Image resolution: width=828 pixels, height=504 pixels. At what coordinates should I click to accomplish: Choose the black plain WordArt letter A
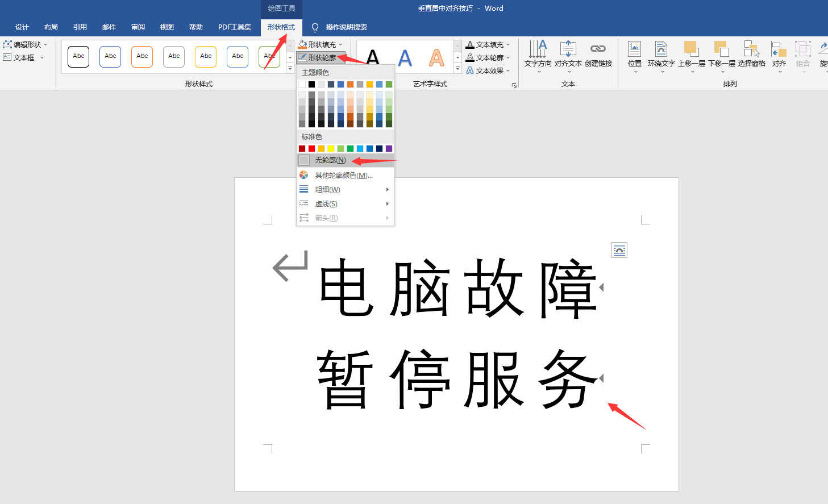pos(373,57)
